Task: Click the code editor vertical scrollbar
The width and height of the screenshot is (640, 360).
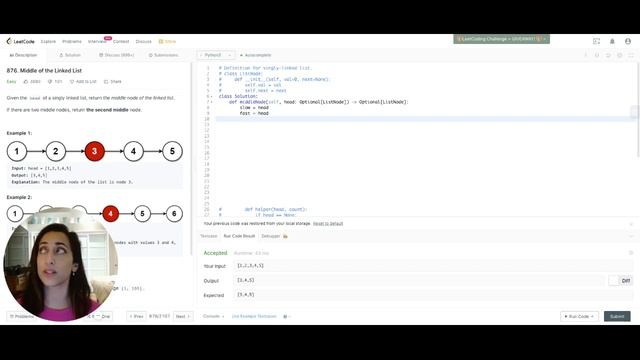Action: [x=638, y=110]
